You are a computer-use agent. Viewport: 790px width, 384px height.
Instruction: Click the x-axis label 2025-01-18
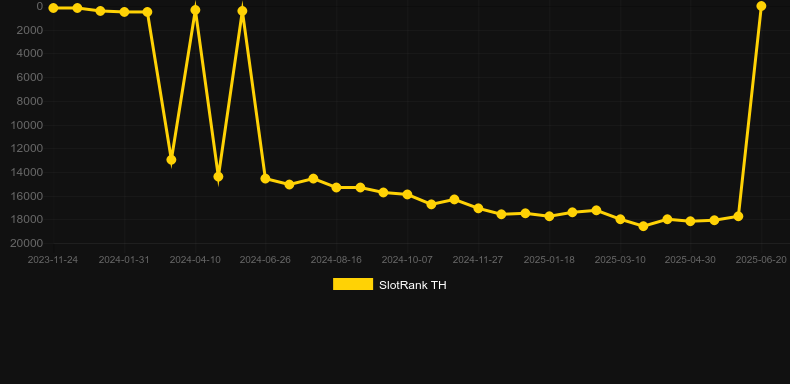pos(549,260)
